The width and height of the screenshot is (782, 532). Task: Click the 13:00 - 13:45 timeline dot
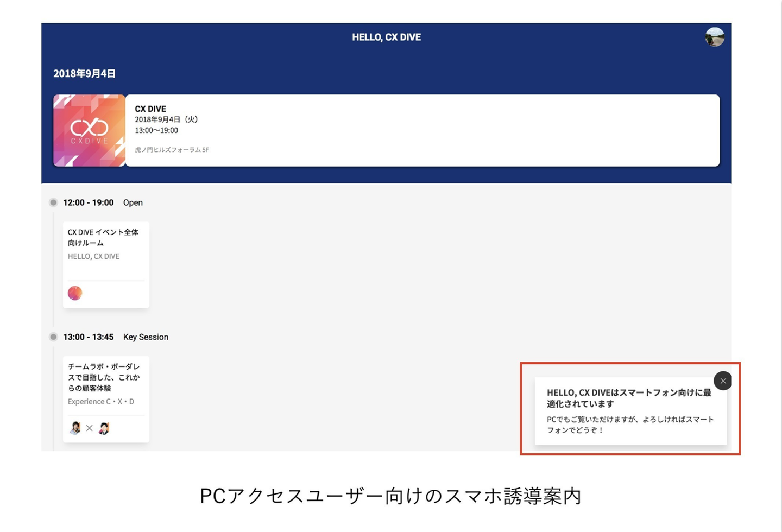point(53,337)
